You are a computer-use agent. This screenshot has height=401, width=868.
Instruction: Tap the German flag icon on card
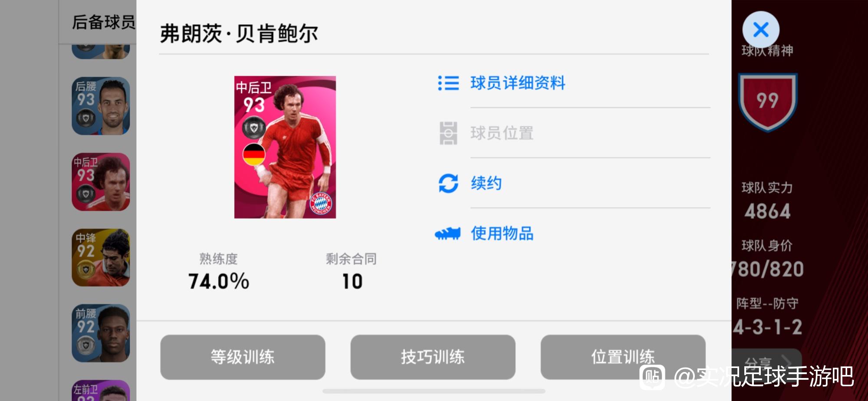pyautogui.click(x=254, y=154)
